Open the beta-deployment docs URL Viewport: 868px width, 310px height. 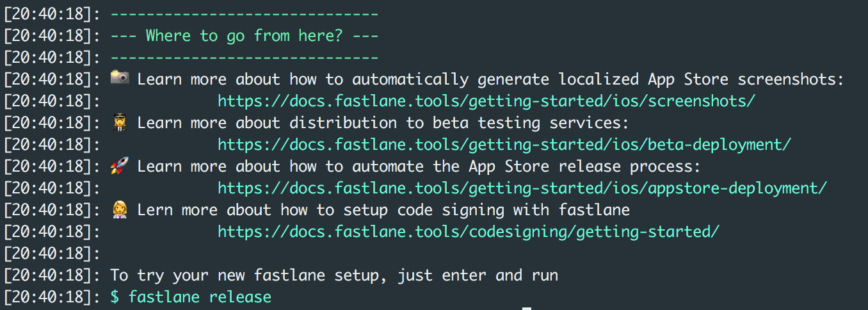504,145
